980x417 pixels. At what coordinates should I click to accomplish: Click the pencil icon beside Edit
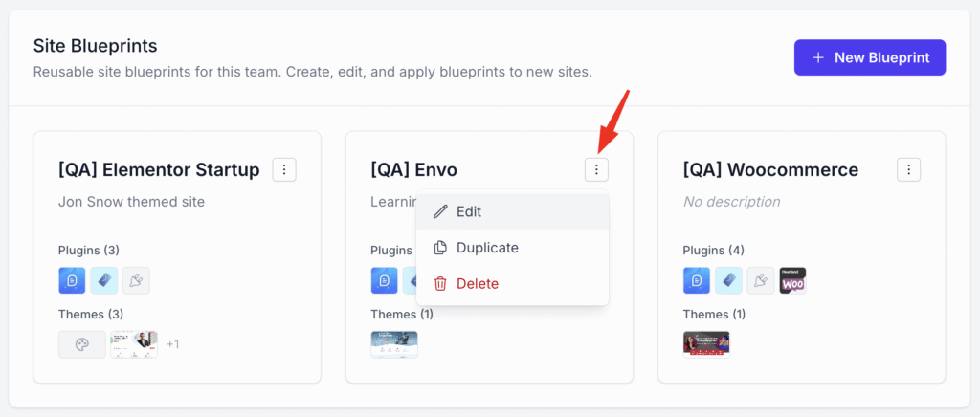(440, 211)
